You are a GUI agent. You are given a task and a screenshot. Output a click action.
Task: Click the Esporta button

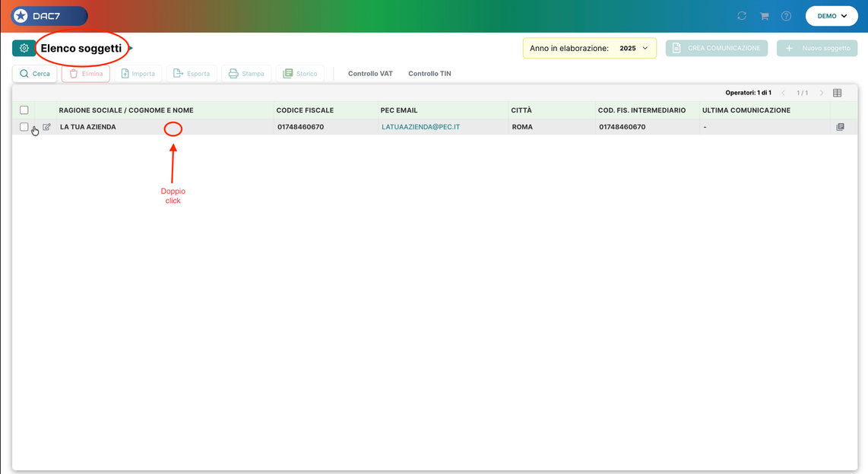pos(192,74)
